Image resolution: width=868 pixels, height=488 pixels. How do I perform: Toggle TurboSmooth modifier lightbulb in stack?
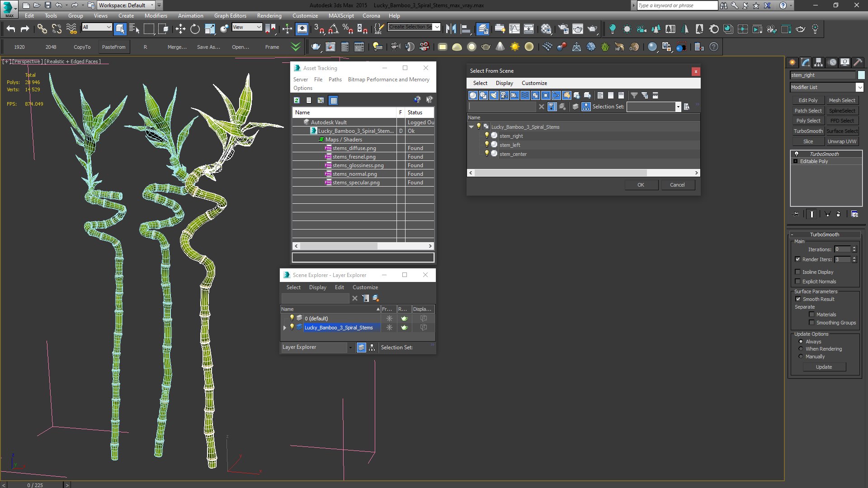796,154
